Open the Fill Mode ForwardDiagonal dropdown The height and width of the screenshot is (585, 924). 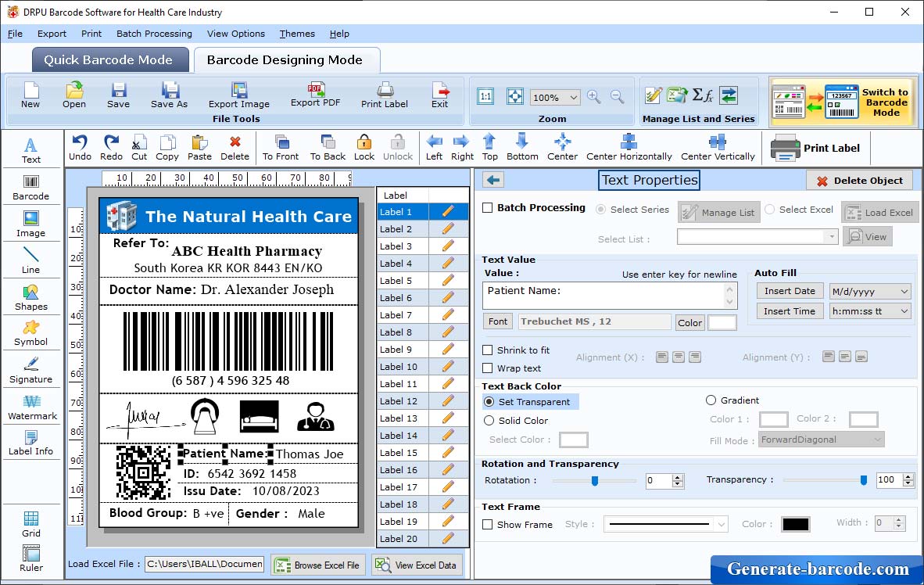tap(877, 440)
